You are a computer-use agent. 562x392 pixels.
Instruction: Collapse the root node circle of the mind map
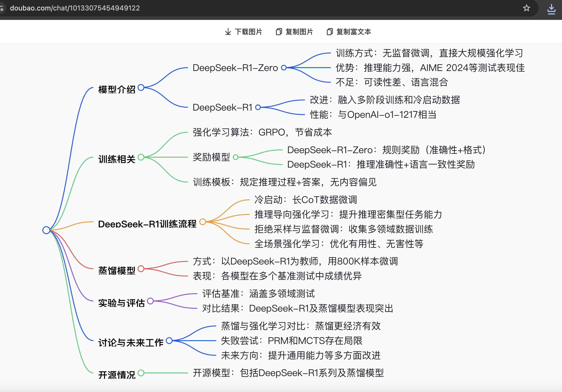click(46, 230)
